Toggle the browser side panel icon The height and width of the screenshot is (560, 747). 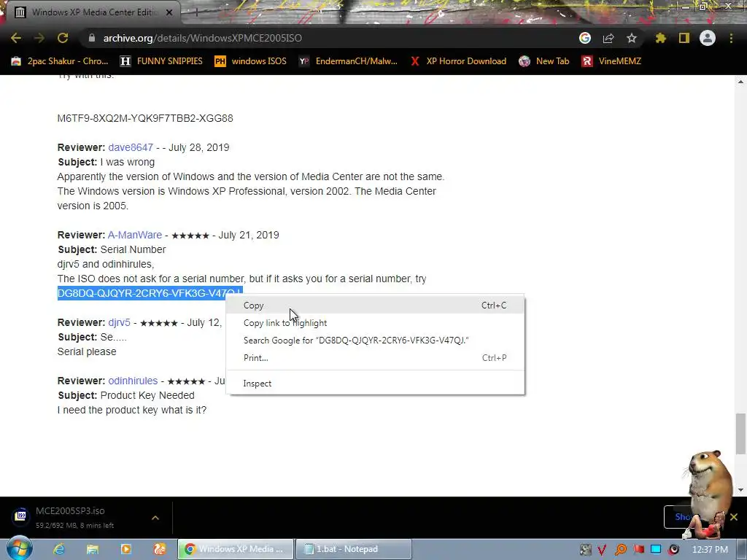(x=684, y=38)
